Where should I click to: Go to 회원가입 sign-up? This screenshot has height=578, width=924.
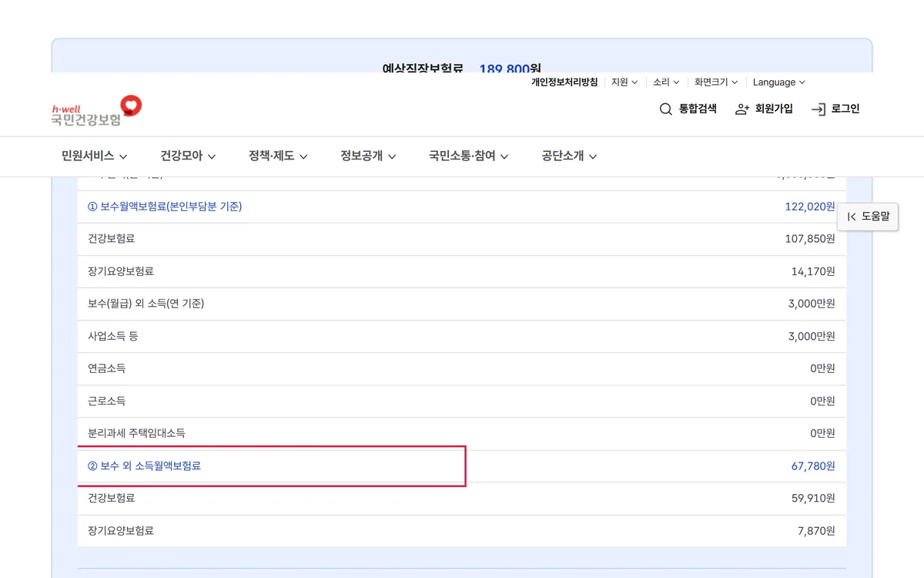[764, 109]
